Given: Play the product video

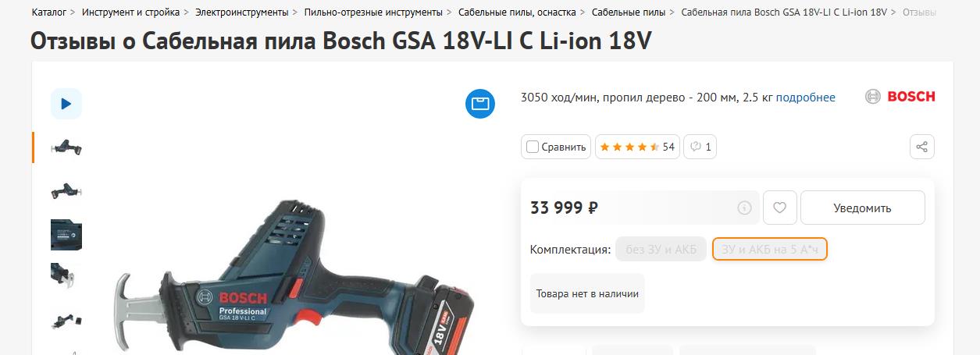Looking at the screenshot, I should pos(66,104).
